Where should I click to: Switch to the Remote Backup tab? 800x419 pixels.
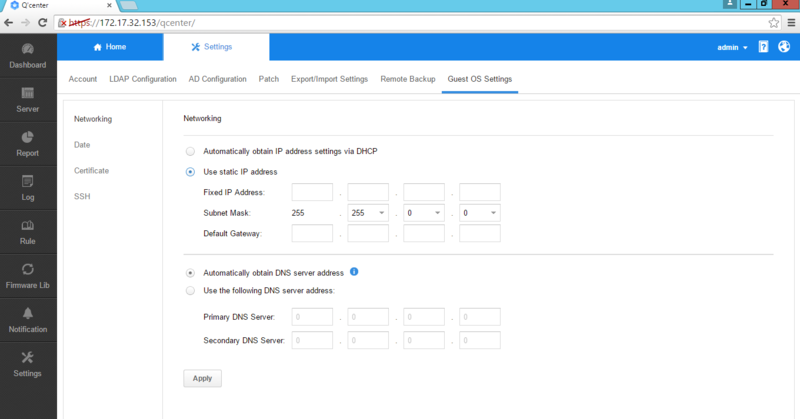point(408,79)
